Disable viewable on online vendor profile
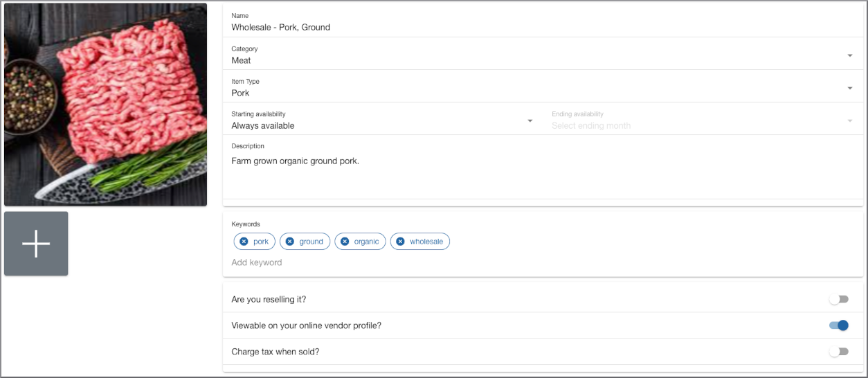 tap(838, 325)
